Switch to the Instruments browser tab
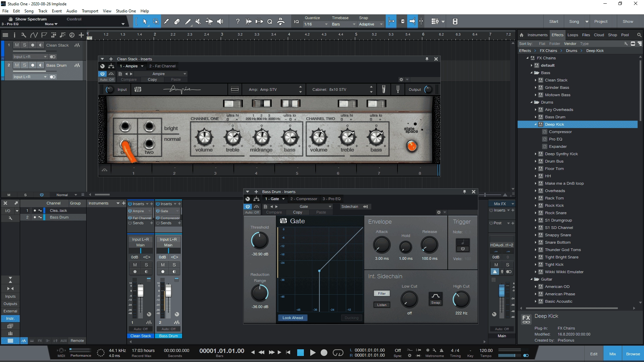This screenshot has width=644, height=362. (537, 35)
